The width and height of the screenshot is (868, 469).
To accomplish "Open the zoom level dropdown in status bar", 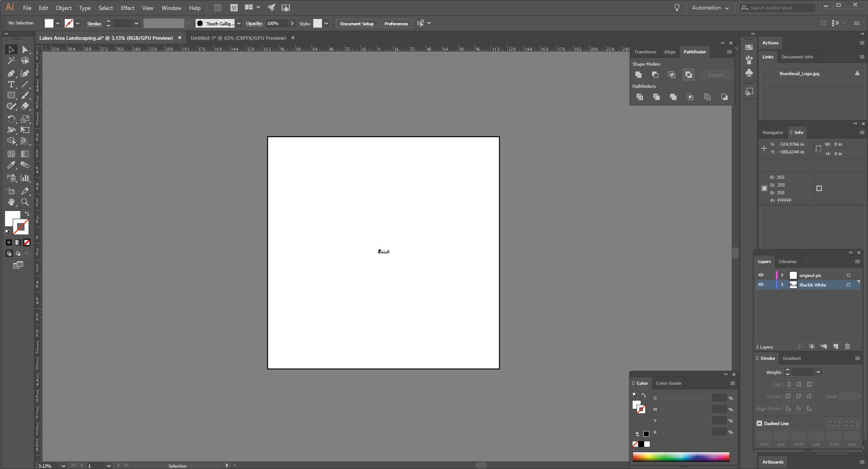I will coord(63,465).
